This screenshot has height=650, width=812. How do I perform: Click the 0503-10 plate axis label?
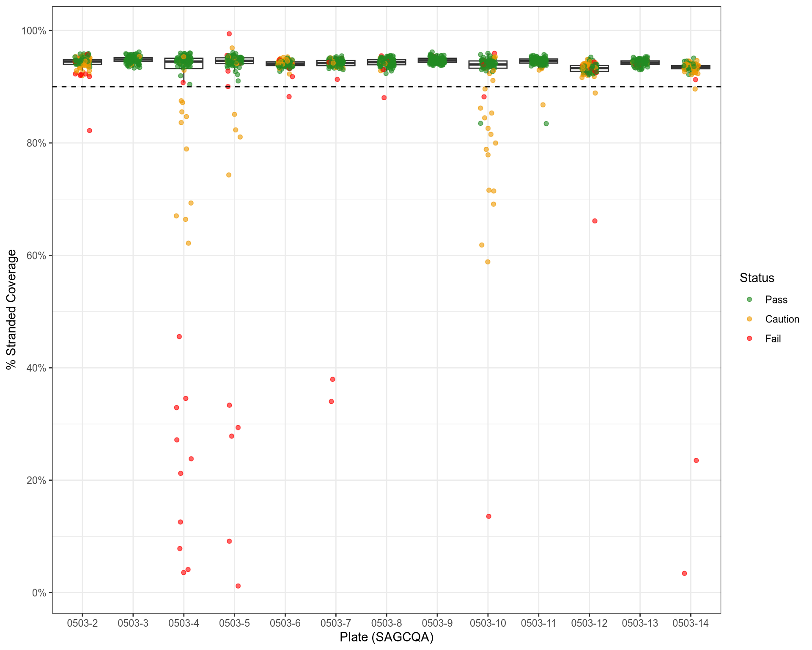point(488,623)
